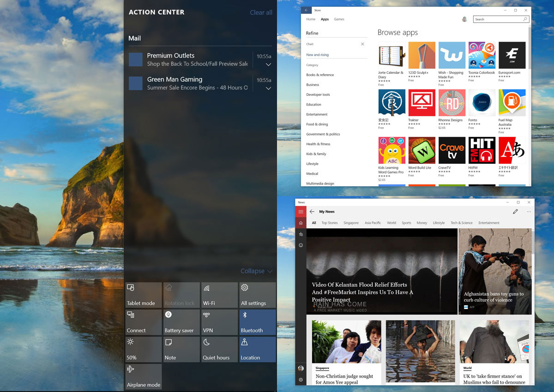
Task: Open the CraveTV app icon
Action: (452, 150)
